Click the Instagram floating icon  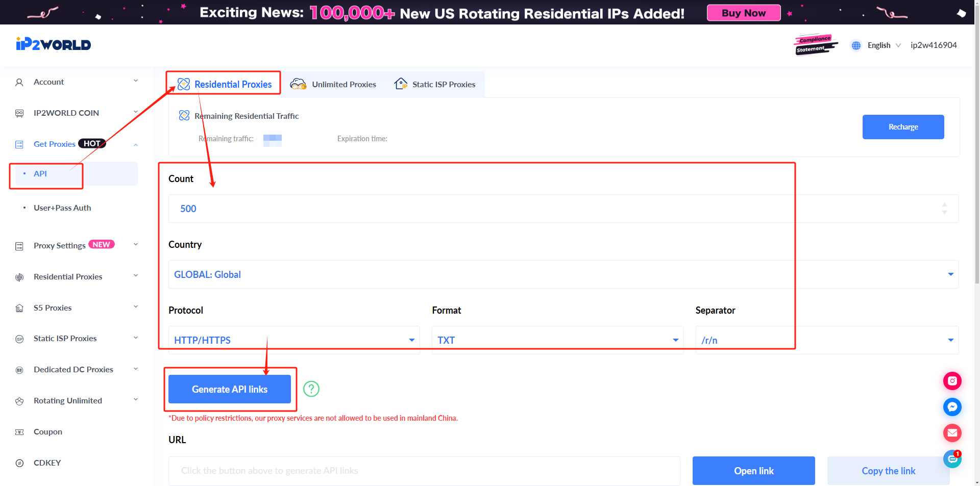pos(952,381)
